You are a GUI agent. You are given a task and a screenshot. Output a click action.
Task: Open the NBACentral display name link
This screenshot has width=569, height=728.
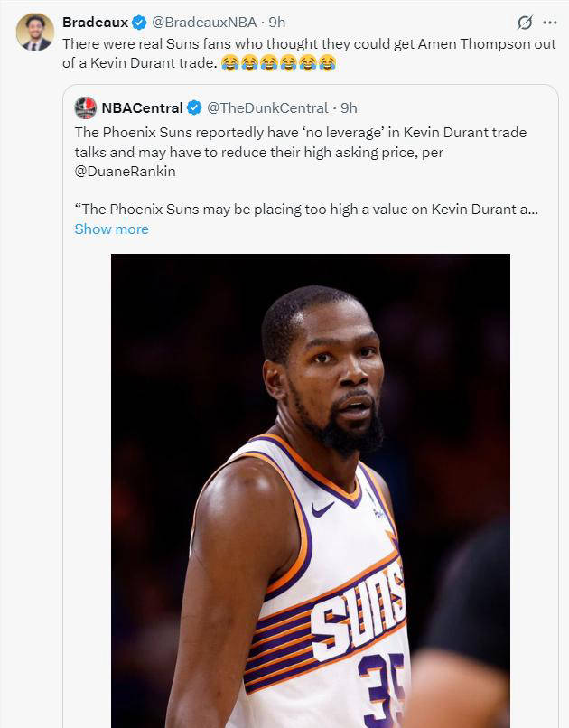tap(142, 108)
